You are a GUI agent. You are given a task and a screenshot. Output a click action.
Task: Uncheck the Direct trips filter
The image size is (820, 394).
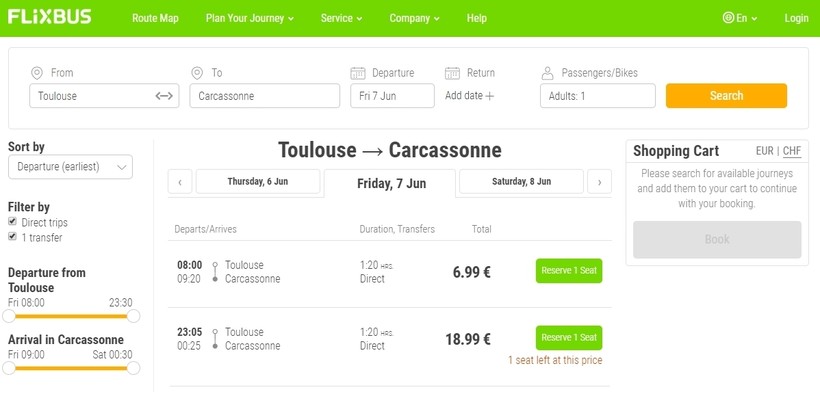click(13, 221)
